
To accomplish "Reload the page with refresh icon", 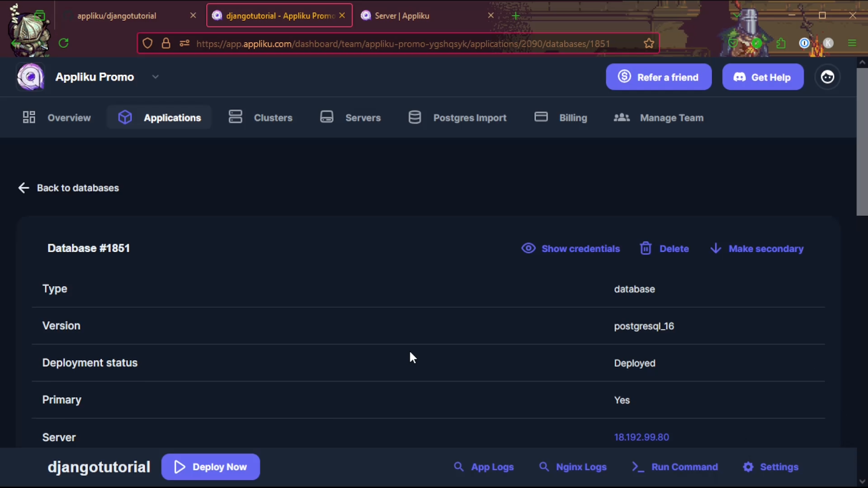I will [x=64, y=43].
